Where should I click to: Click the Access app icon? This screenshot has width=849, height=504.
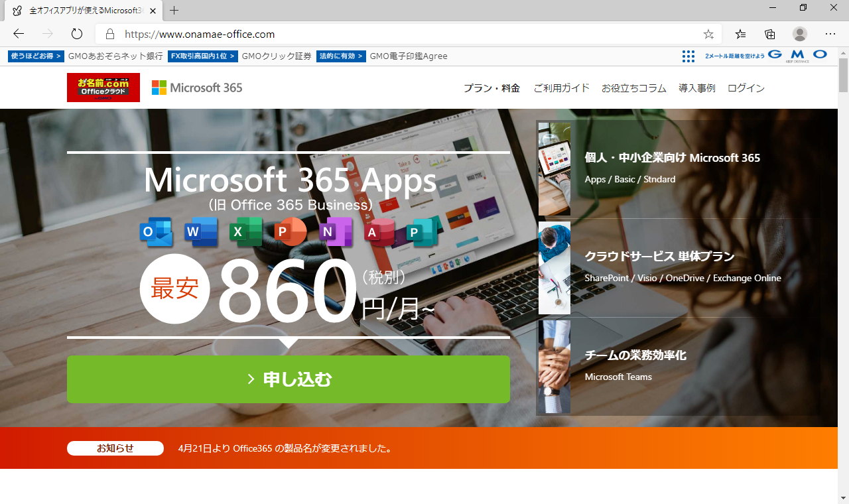coord(380,232)
